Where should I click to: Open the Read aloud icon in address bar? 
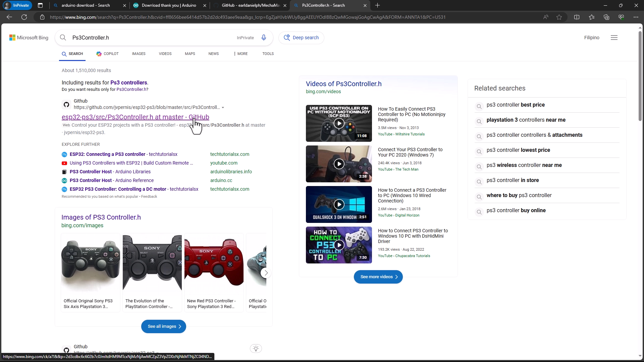pos(546,17)
